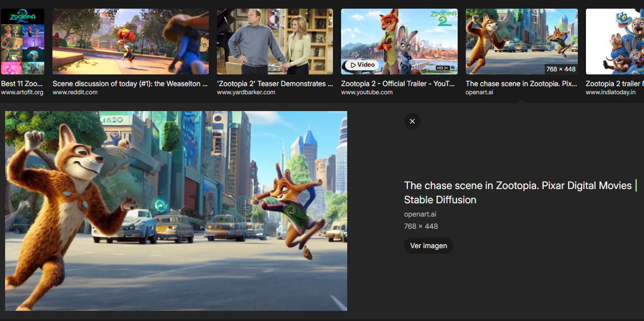Click the www.indiatoday.in source link
The height and width of the screenshot is (321, 644).
click(x=610, y=92)
